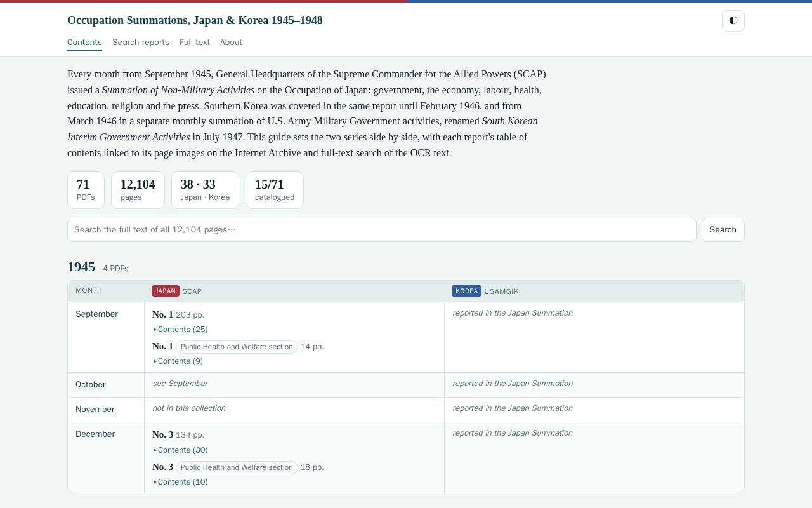Expand Contents (25) for September No. 1

(181, 330)
